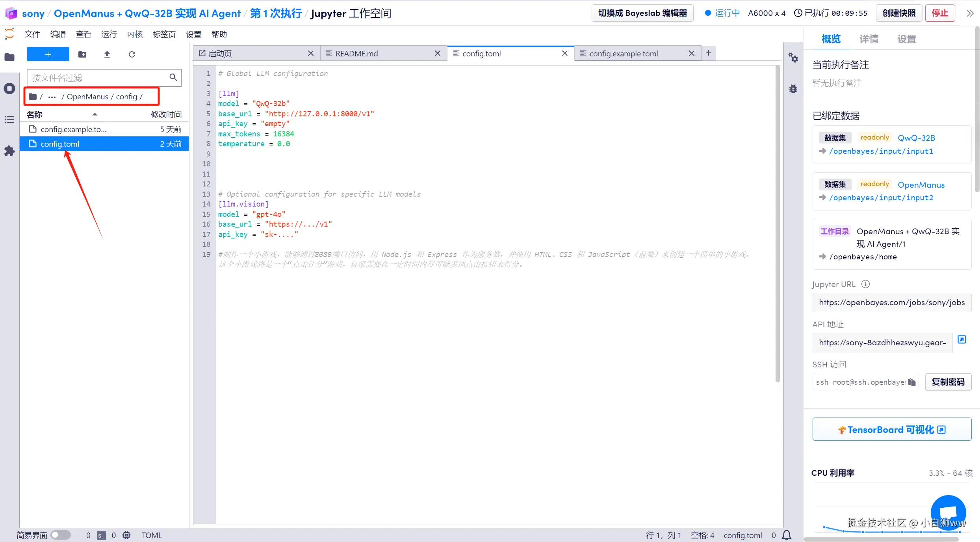Image resolution: width=980 pixels, height=542 pixels.
Task: Switch to the 详情 tab
Action: [x=869, y=39]
